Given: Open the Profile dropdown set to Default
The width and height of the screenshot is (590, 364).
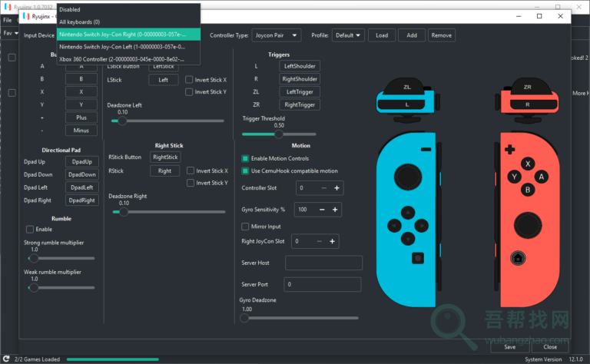Looking at the screenshot, I should tap(348, 35).
